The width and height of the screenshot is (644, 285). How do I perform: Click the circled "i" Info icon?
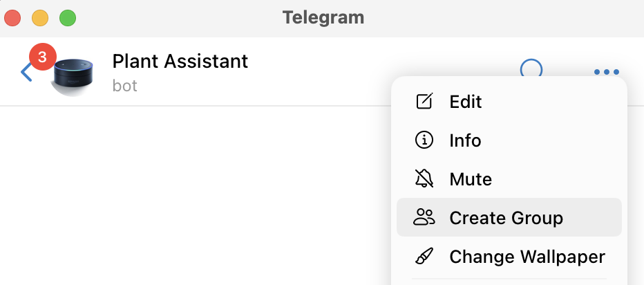(x=424, y=140)
